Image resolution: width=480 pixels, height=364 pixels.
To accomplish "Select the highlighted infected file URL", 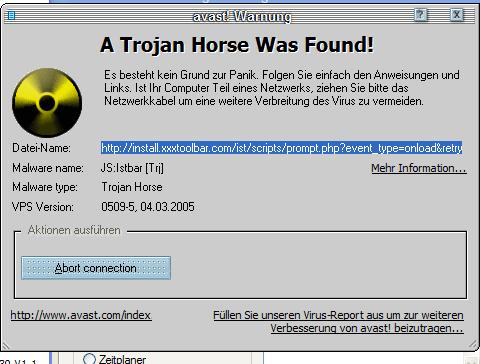I will coord(281,148).
